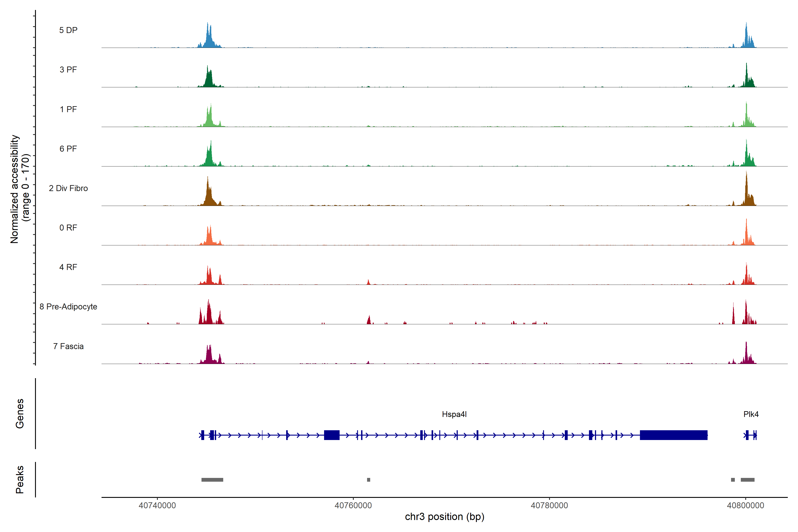Click the large final exon block of Hspa4l
The height and width of the screenshot is (532, 798).
click(673, 435)
